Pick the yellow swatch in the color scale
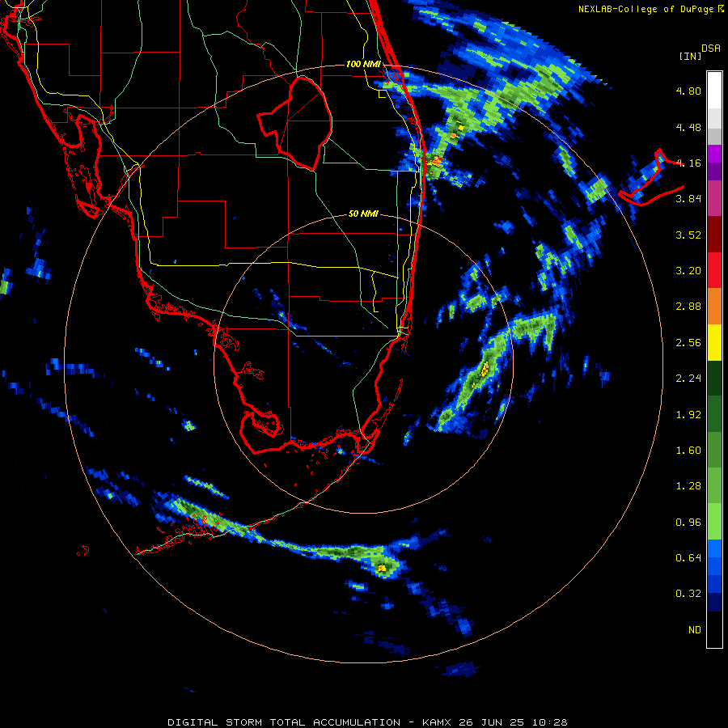The width and height of the screenshot is (728, 728). [714, 343]
